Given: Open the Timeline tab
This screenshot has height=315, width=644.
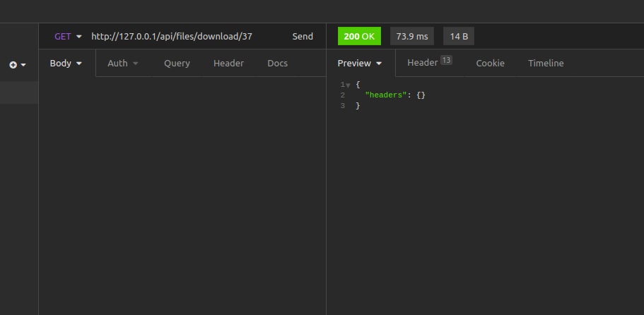Looking at the screenshot, I should tap(546, 63).
